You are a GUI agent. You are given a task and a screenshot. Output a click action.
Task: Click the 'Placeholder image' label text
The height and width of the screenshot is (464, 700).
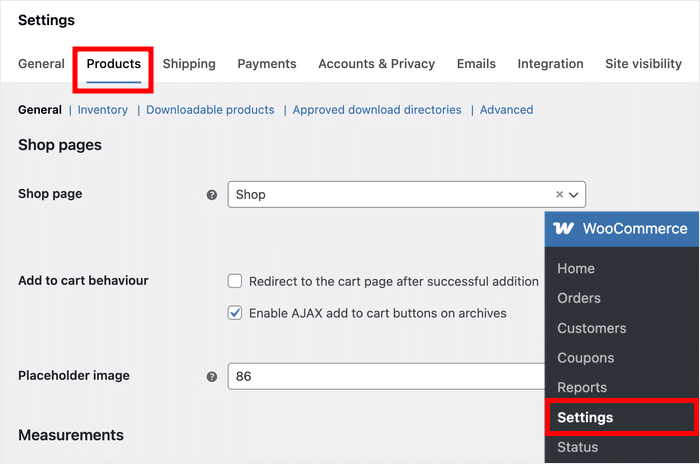click(x=74, y=376)
